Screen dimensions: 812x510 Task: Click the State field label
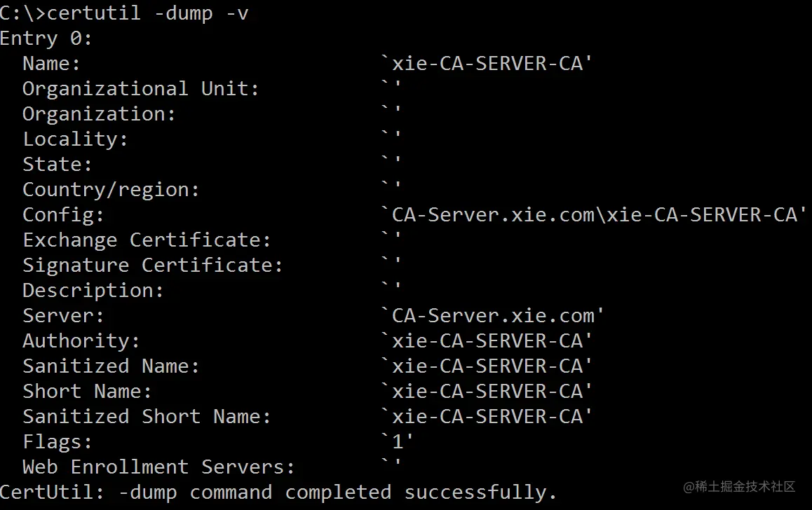pyautogui.click(x=57, y=165)
